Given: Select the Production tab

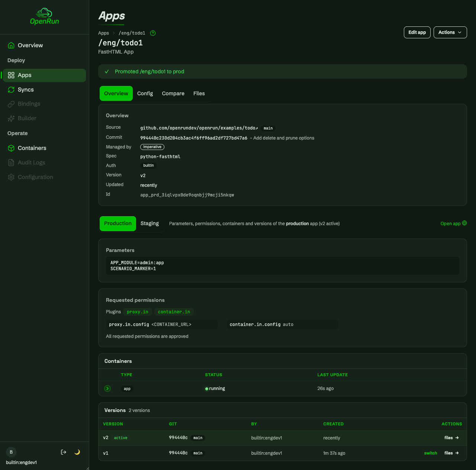Looking at the screenshot, I should click(118, 224).
